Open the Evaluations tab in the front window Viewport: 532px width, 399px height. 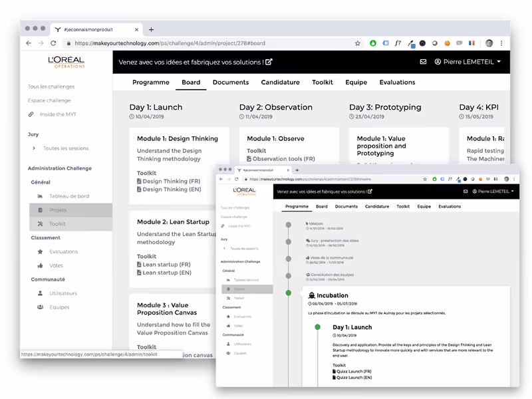click(x=450, y=206)
